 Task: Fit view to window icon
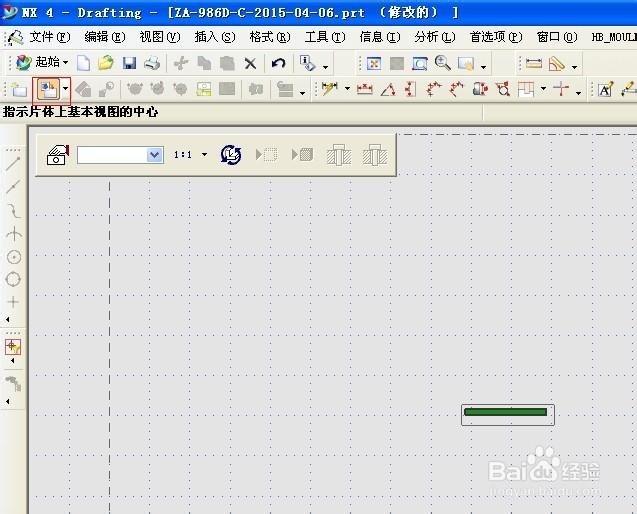click(x=374, y=63)
